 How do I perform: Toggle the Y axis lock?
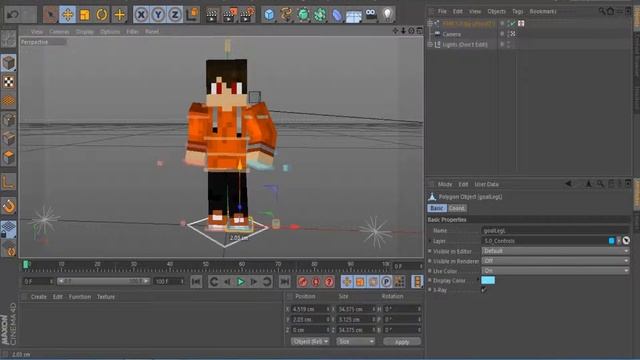pos(158,15)
